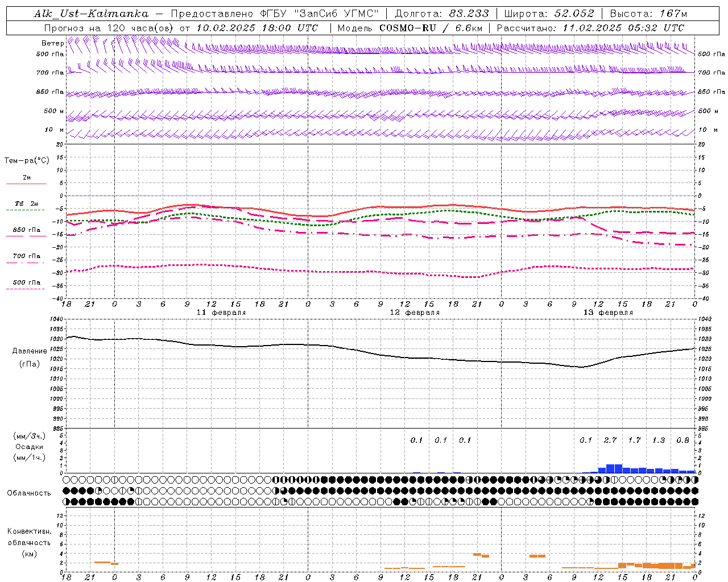Click the 'Ветер' wind panel label
The height and width of the screenshot is (582, 728).
(52, 43)
